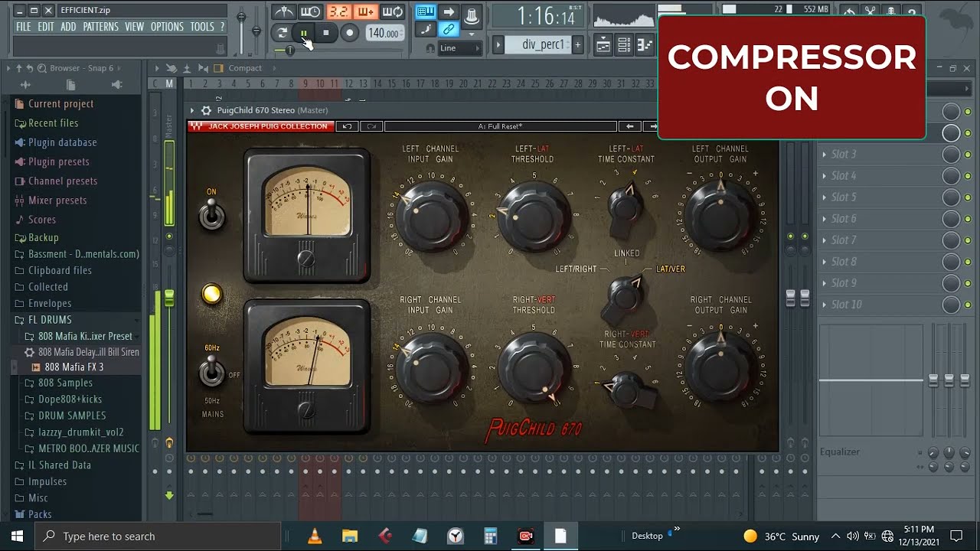This screenshot has height=551, width=980.
Task: Flip the compressor ON toggle switch
Action: pyautogui.click(x=212, y=216)
